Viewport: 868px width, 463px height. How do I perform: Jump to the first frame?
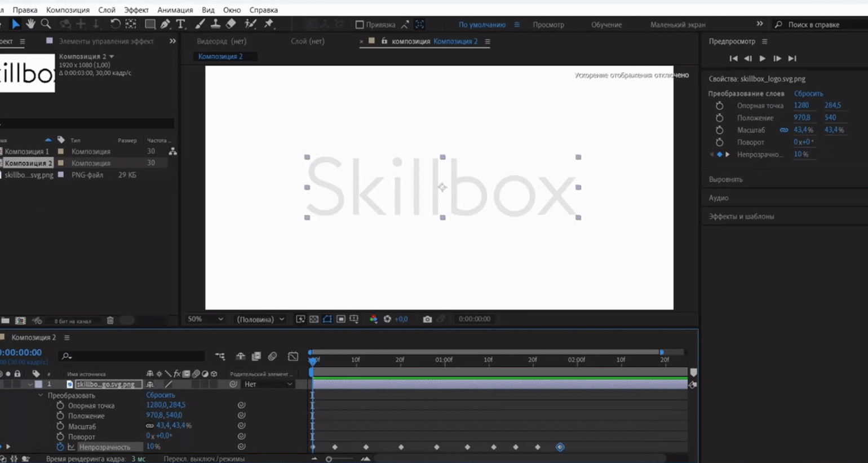tap(733, 58)
